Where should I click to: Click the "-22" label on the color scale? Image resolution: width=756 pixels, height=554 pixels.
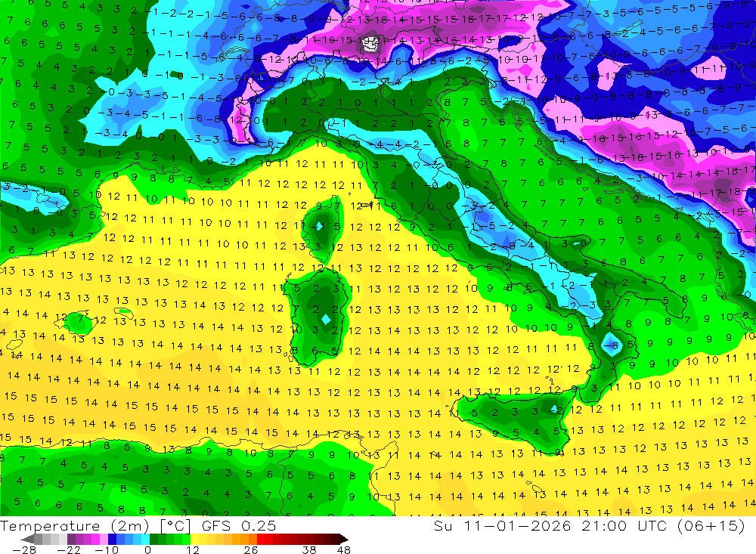tap(69, 549)
